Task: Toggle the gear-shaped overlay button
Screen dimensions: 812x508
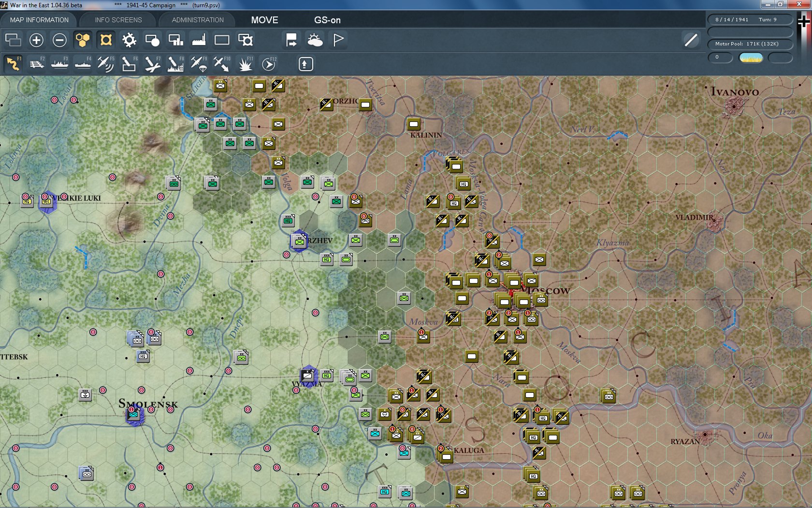Action: click(129, 40)
